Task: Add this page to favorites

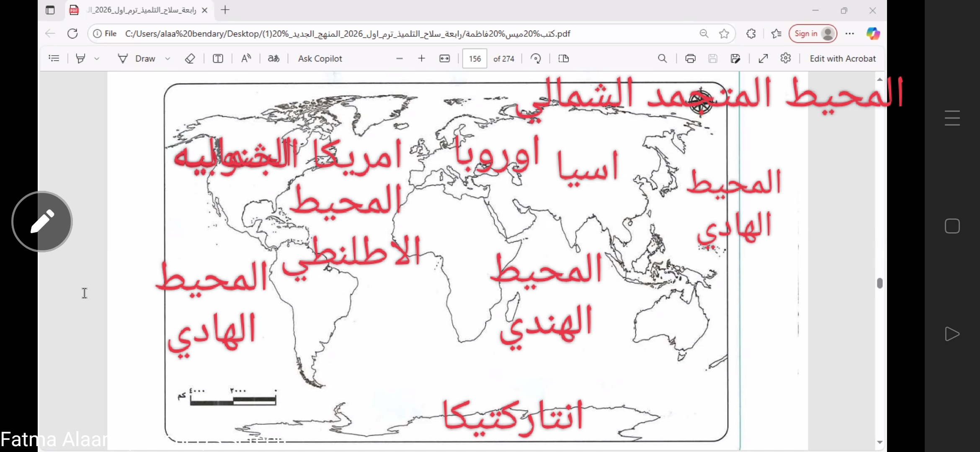Action: tap(724, 33)
